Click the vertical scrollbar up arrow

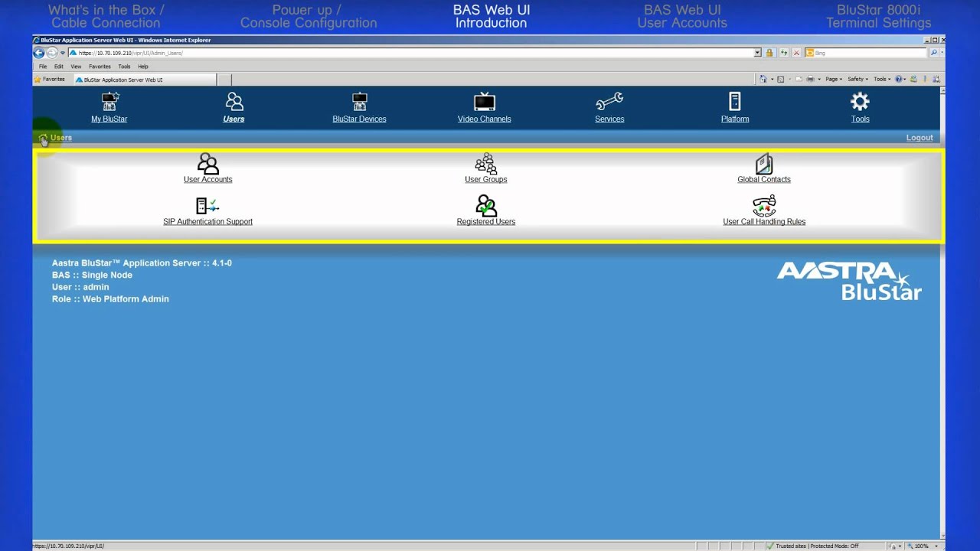tap(942, 90)
